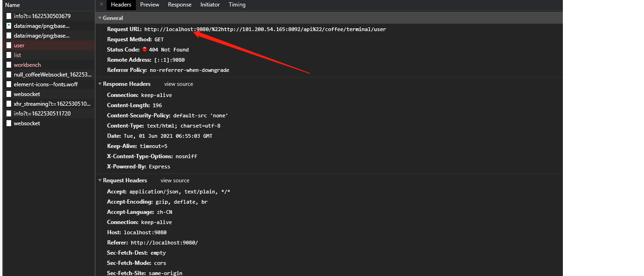The width and height of the screenshot is (644, 276).
Task: Click view source for Response Headers
Action: point(178,83)
